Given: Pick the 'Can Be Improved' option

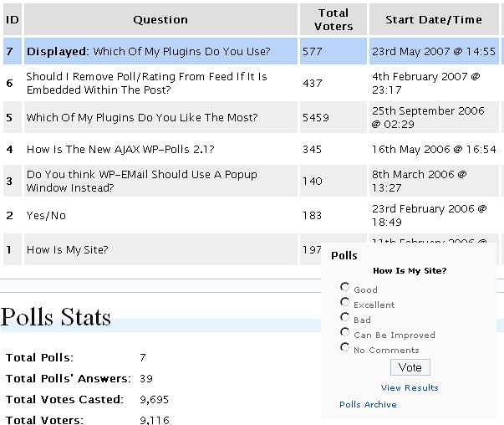Looking at the screenshot, I should point(344,333).
